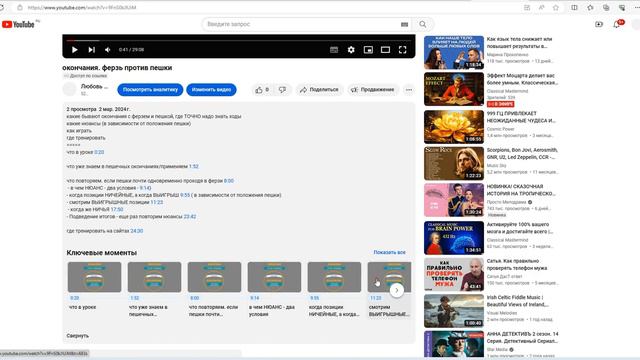Jump to timestamp 0:20 in description
640x360 pixels.
99,152
